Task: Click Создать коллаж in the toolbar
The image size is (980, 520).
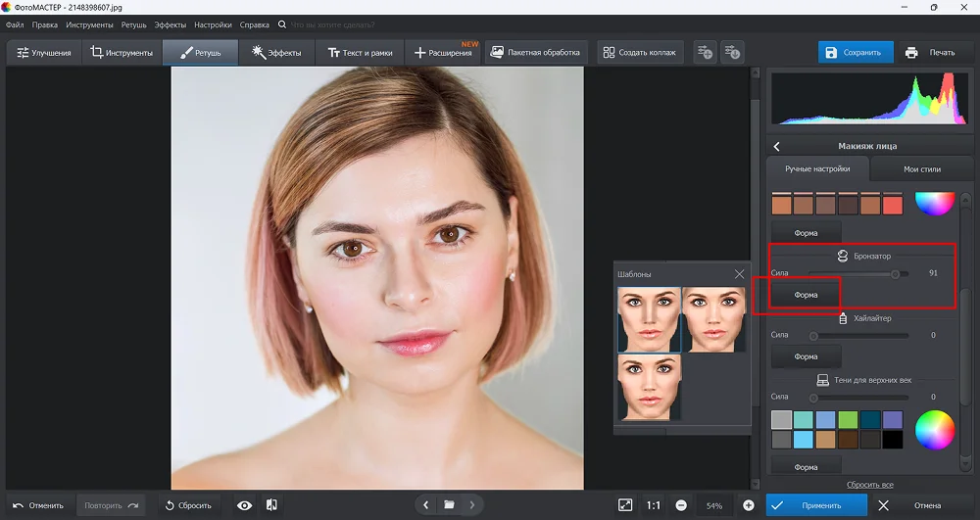Action: [x=640, y=53]
